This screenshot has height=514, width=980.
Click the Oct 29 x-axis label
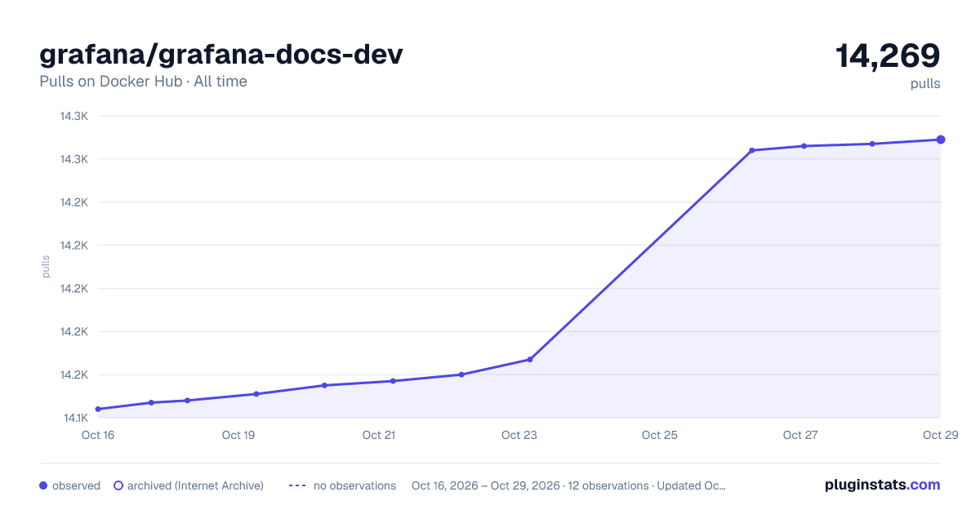tap(940, 435)
